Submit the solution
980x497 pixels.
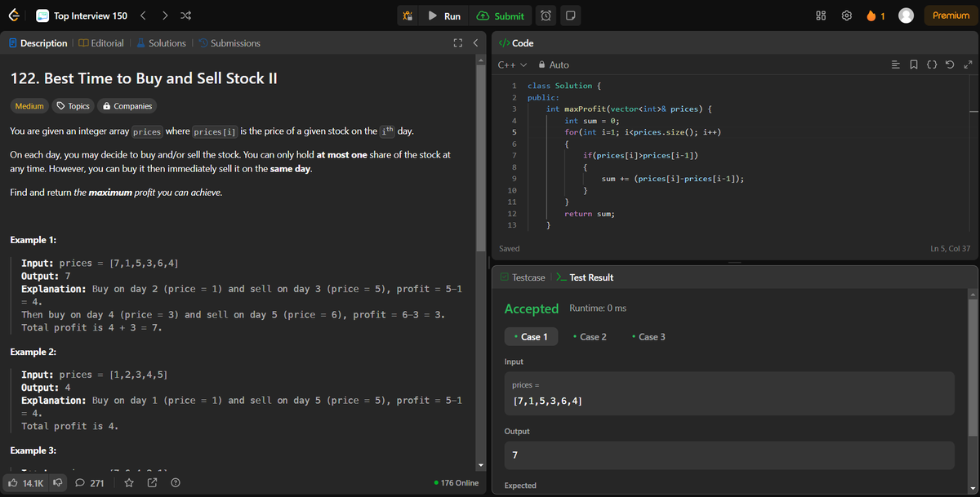[500, 16]
